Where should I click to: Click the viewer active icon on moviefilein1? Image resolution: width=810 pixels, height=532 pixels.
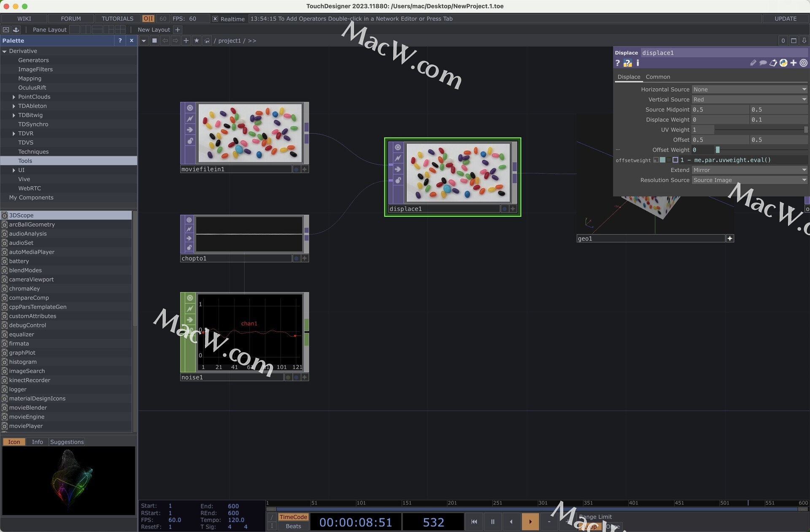point(190,108)
